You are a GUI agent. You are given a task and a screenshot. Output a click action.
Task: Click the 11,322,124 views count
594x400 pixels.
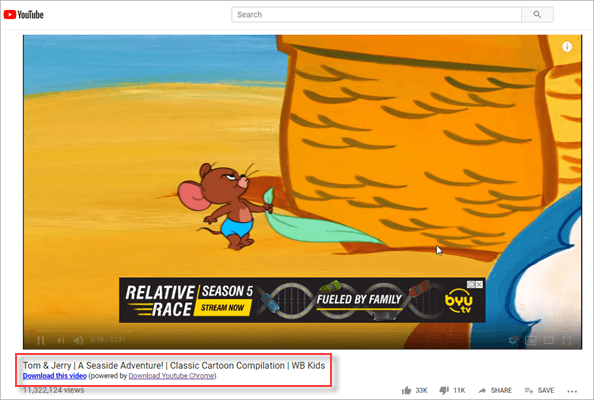(x=53, y=390)
